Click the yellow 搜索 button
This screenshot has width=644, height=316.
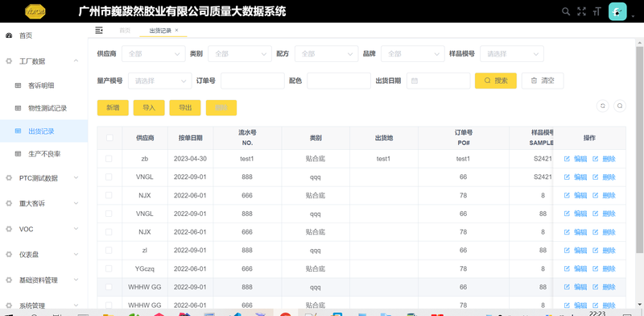pyautogui.click(x=496, y=81)
